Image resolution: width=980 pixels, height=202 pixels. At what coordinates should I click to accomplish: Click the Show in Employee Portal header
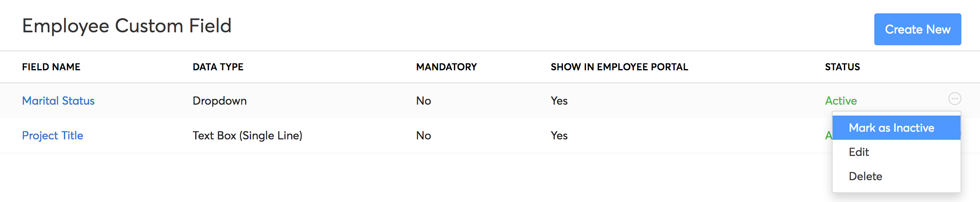[x=619, y=67]
